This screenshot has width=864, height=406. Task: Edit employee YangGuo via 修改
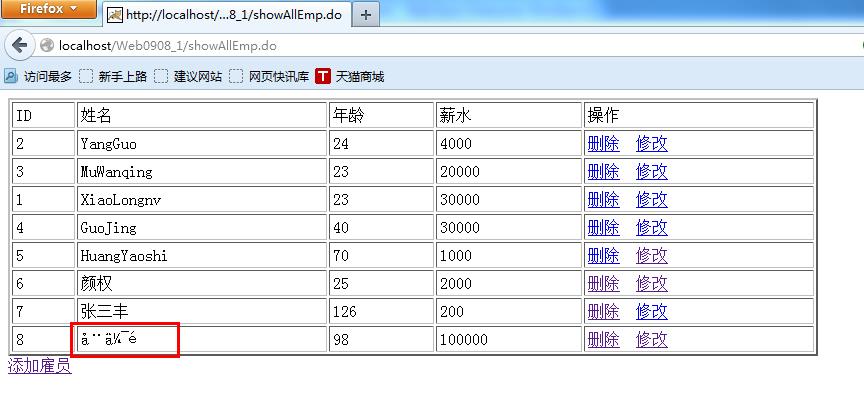pyautogui.click(x=651, y=144)
